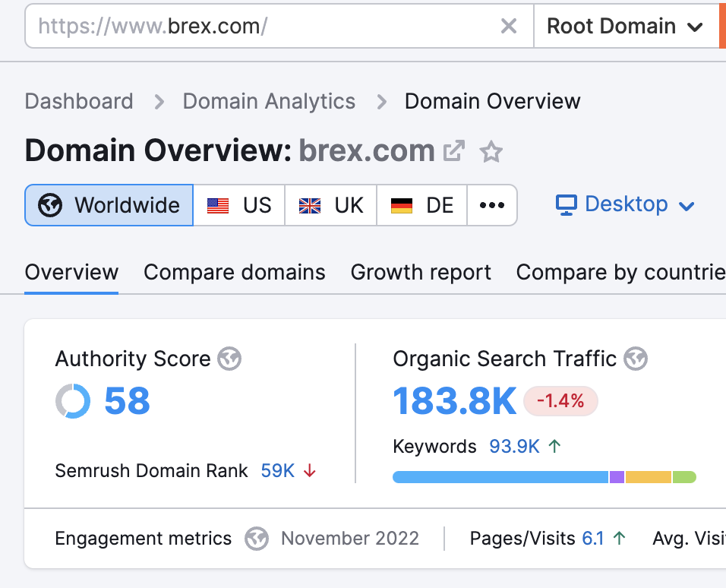Open Pages/Visits 6.1 value
This screenshot has height=588, width=726.
tap(592, 539)
